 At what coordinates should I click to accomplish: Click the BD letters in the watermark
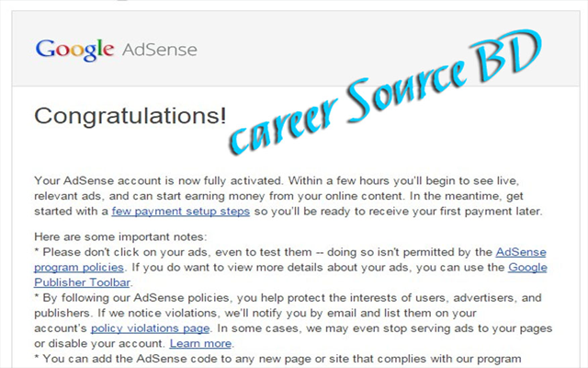coord(506,56)
